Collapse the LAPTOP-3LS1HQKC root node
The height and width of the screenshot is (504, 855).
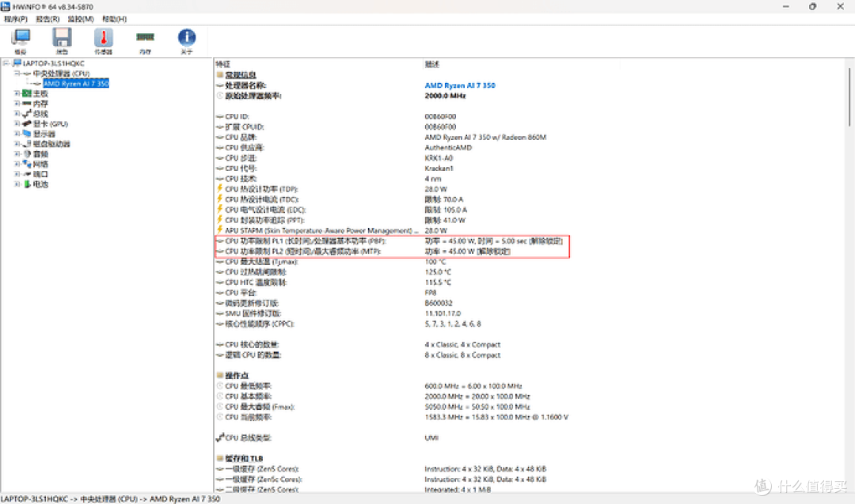coord(6,63)
